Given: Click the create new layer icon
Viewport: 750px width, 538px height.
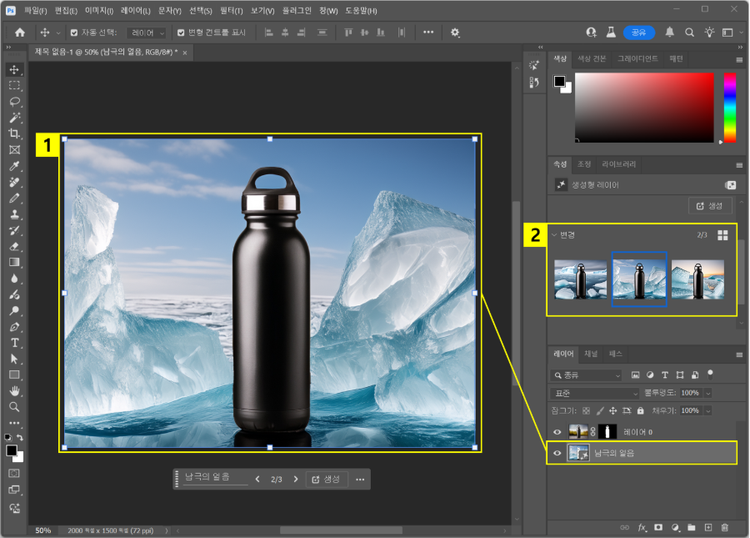Looking at the screenshot, I should [709, 527].
